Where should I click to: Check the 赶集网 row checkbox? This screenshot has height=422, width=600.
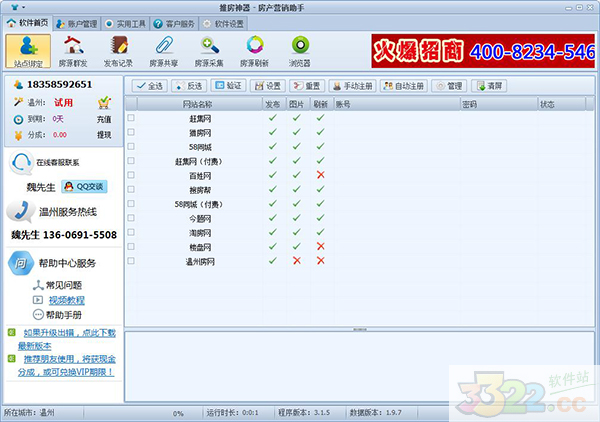coord(131,118)
